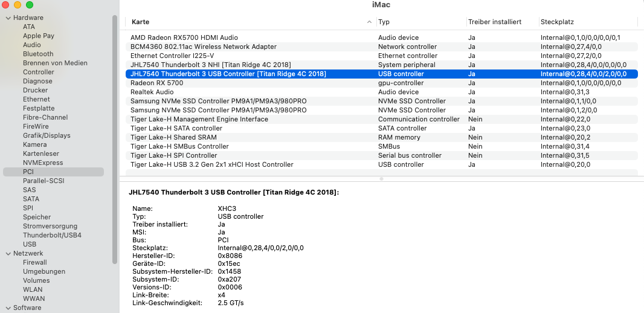Sort the table by Typ column

(420, 22)
